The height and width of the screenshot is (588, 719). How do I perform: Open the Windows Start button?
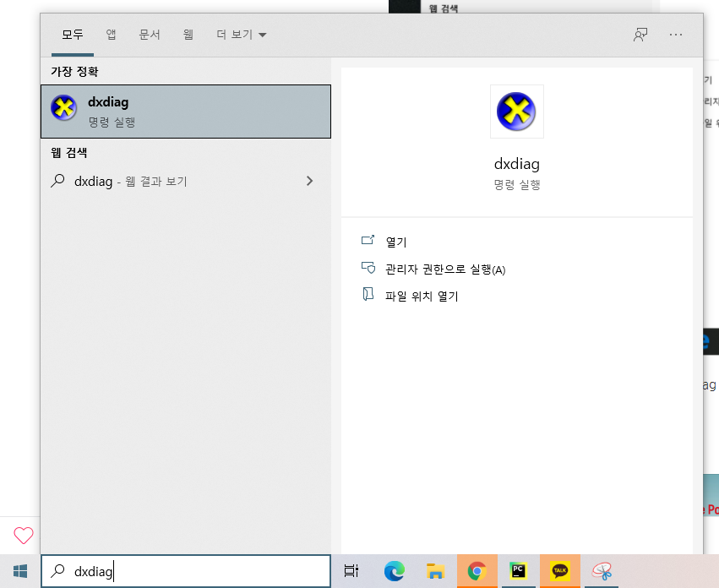coord(20,571)
